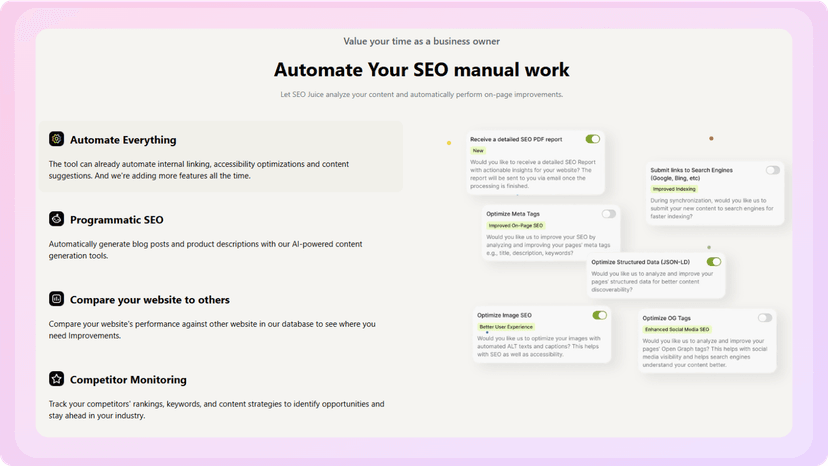The height and width of the screenshot is (466, 828).
Task: Click the Open Graph tags description text
Action: [x=704, y=353]
